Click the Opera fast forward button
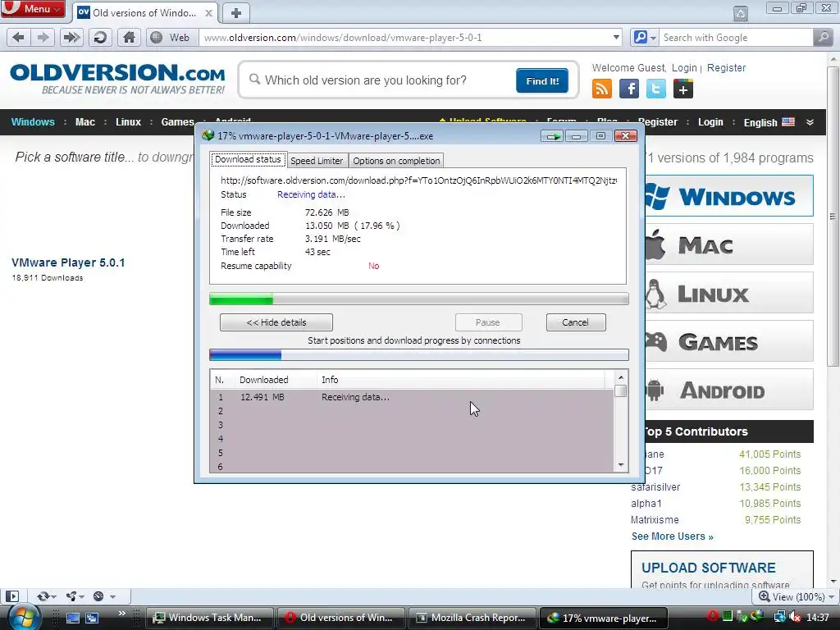 tap(71, 38)
